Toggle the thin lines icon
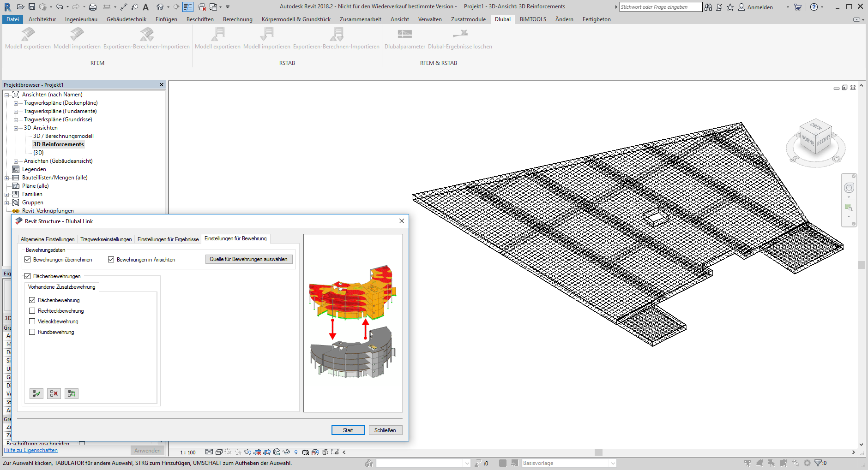The height and width of the screenshot is (470, 868). pos(188,6)
